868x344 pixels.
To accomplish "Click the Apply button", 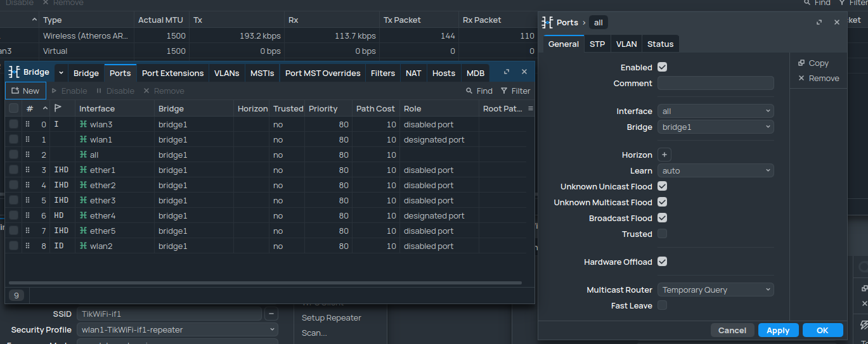I will pyautogui.click(x=778, y=330).
